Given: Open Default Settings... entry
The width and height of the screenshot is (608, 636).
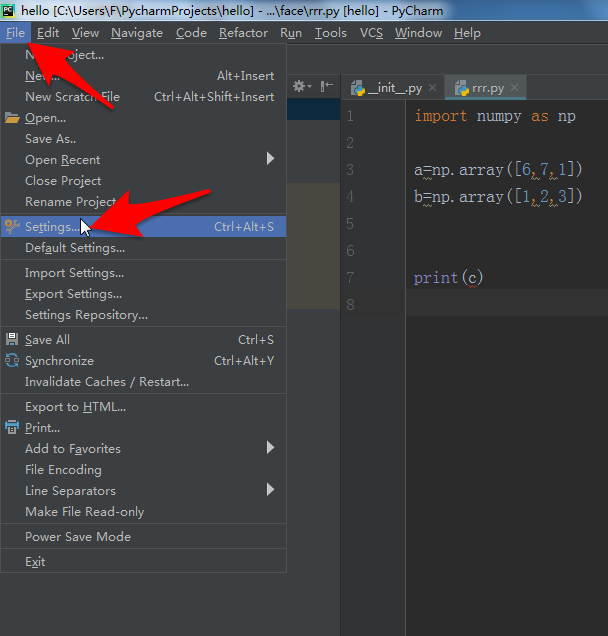Looking at the screenshot, I should [144, 248].
